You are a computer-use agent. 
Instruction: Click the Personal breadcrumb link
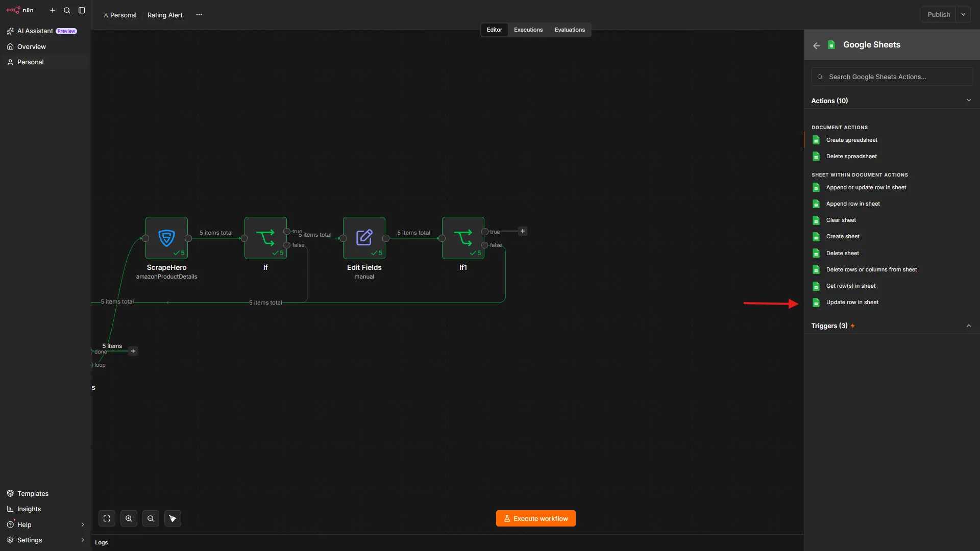pyautogui.click(x=120, y=15)
